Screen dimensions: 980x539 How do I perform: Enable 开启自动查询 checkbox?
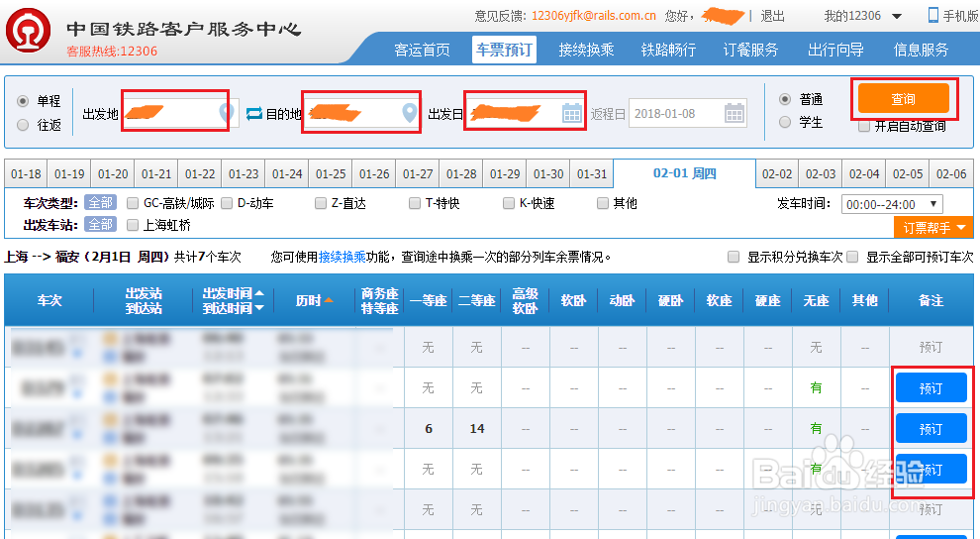click(864, 126)
